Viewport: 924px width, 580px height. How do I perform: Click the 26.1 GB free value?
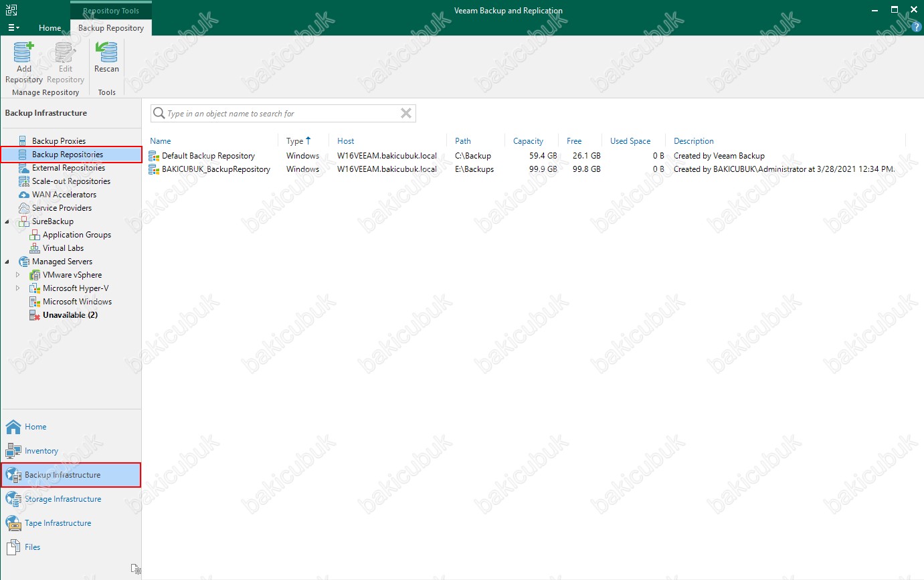click(x=586, y=156)
